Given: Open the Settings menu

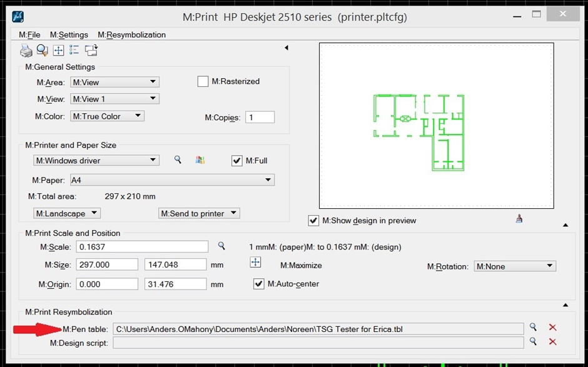Looking at the screenshot, I should tap(69, 35).
